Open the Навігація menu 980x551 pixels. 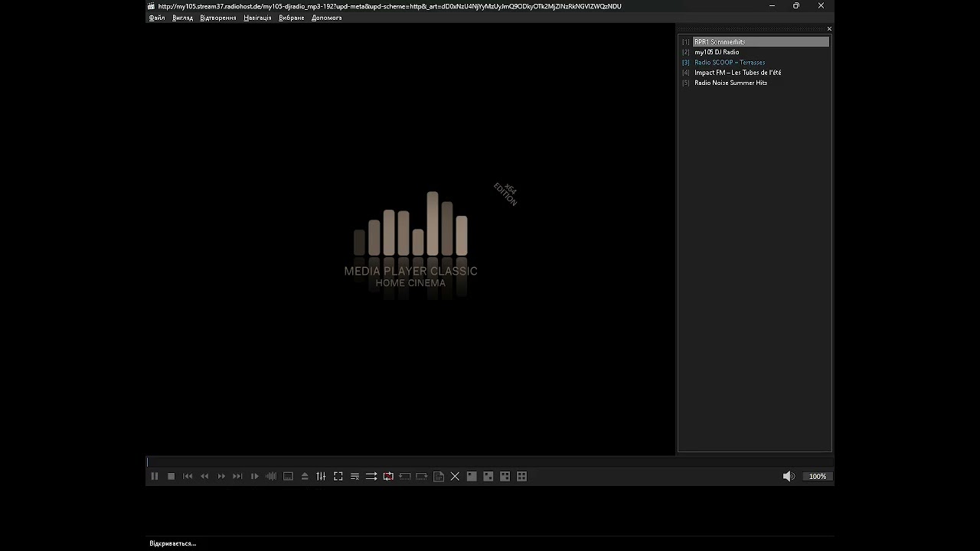pyautogui.click(x=257, y=18)
